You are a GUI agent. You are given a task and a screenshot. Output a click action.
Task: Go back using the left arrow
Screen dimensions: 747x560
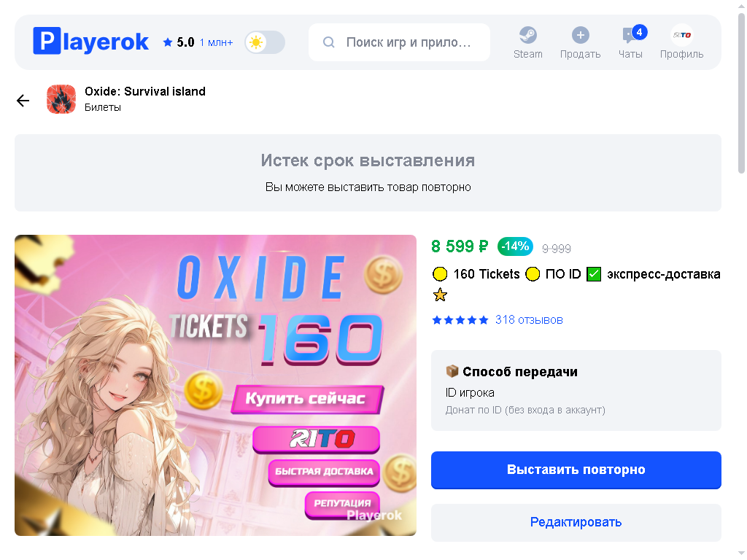coord(23,101)
